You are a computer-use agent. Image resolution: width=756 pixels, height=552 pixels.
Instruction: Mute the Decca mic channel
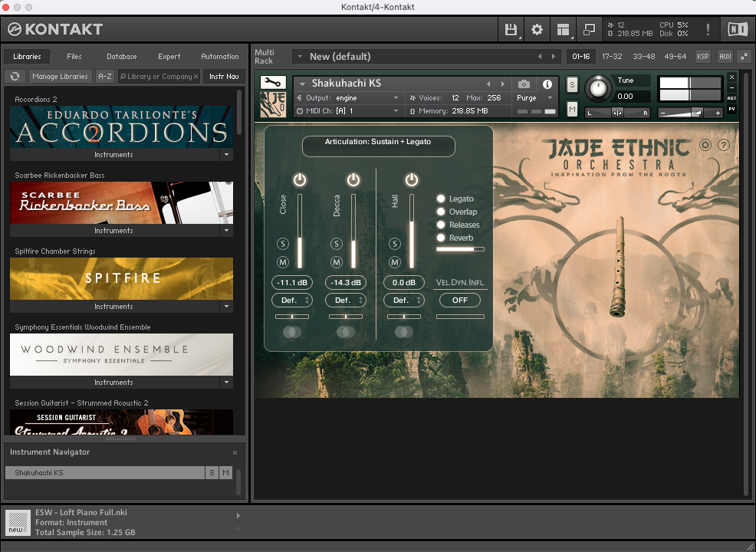click(x=337, y=262)
